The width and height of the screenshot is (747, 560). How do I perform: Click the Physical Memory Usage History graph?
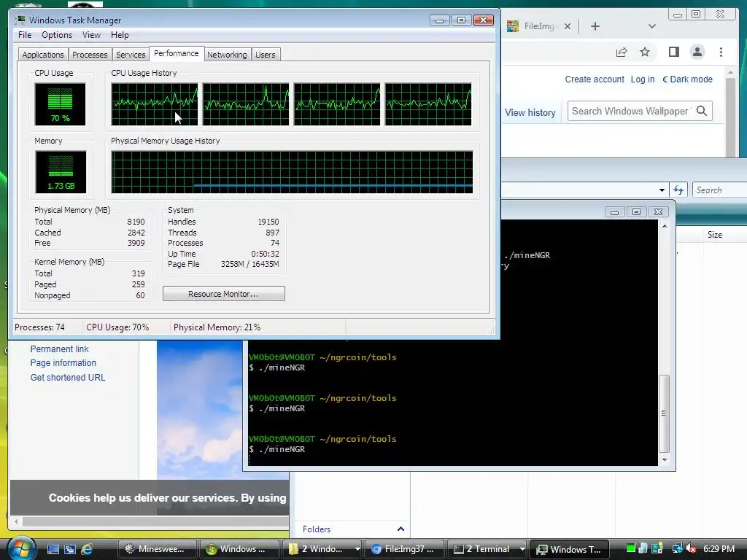(x=292, y=172)
